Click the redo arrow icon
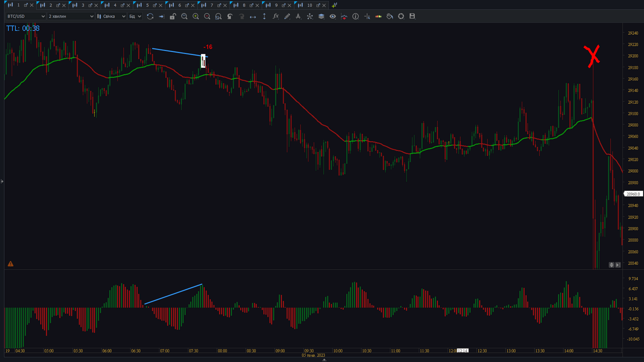 click(x=241, y=16)
